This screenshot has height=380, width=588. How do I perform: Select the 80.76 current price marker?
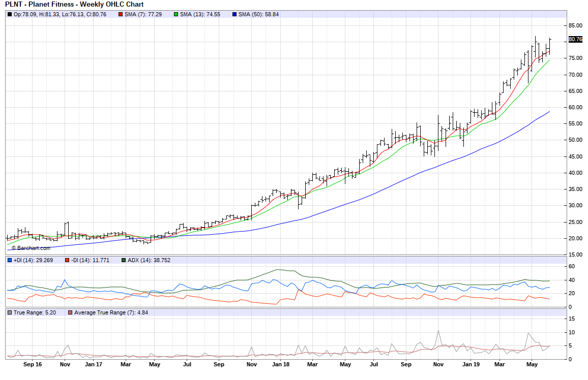click(x=575, y=39)
